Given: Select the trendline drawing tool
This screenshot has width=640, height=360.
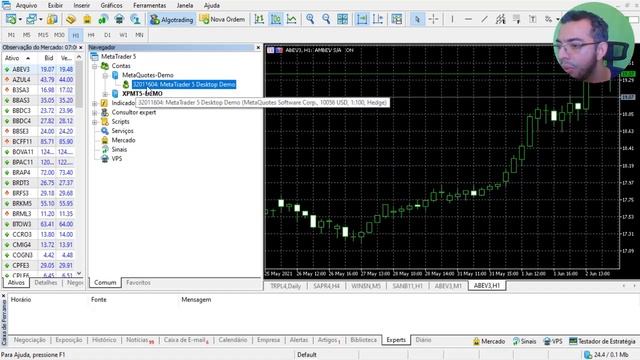Looking at the screenshot, I should tap(484, 19).
